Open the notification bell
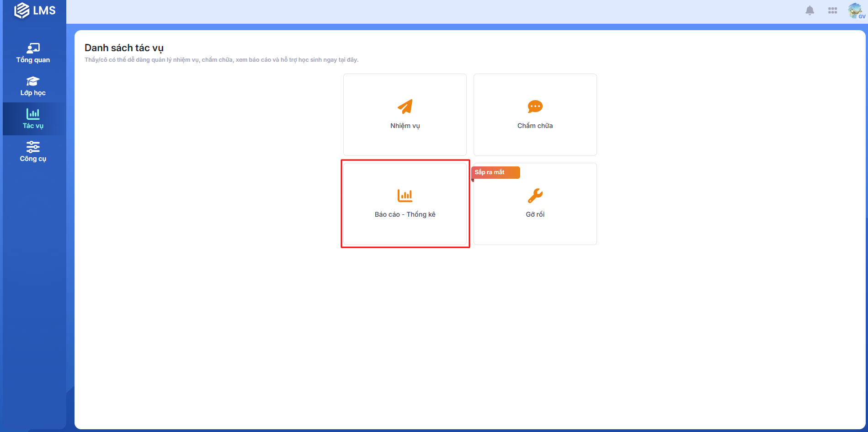 [x=809, y=11]
